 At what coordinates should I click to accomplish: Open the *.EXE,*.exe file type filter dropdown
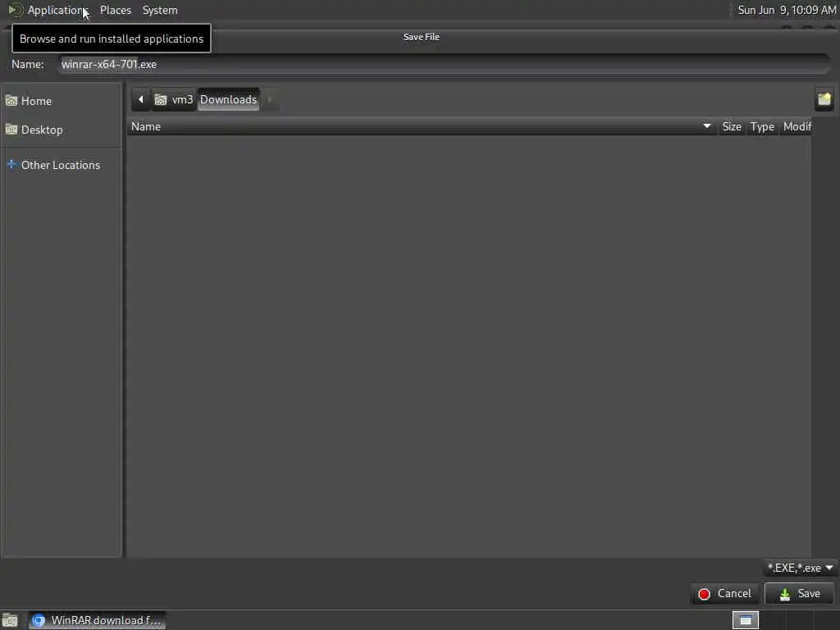coord(801,568)
